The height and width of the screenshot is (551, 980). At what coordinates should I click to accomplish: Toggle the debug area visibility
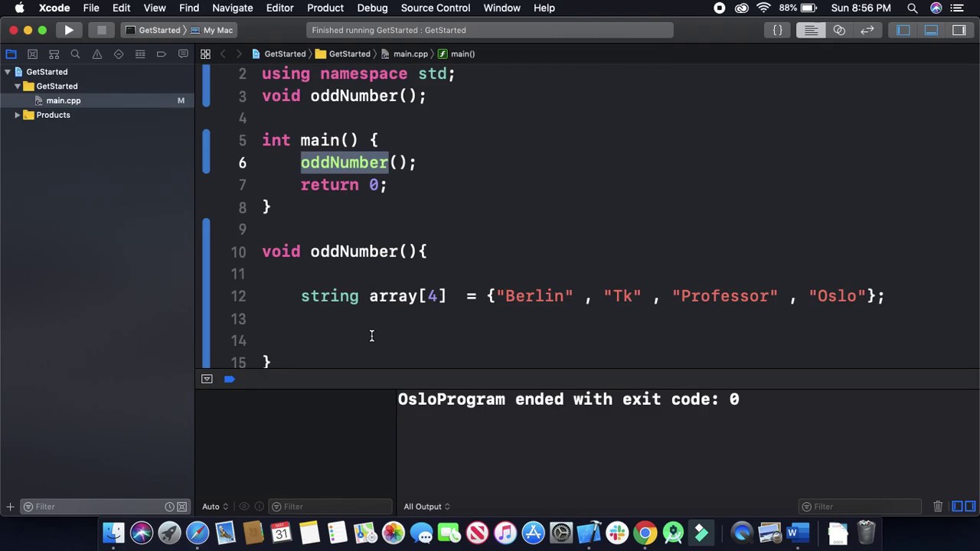click(x=931, y=30)
